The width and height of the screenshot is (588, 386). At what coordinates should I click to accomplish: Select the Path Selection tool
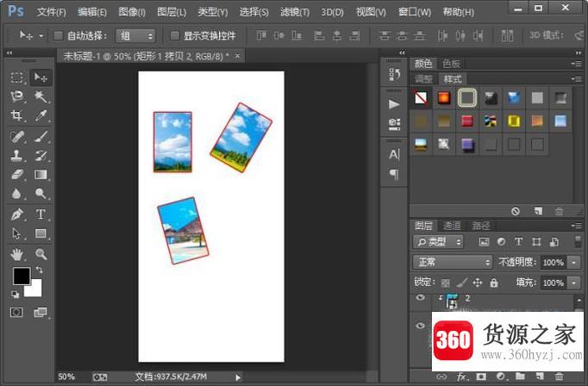pos(16,233)
